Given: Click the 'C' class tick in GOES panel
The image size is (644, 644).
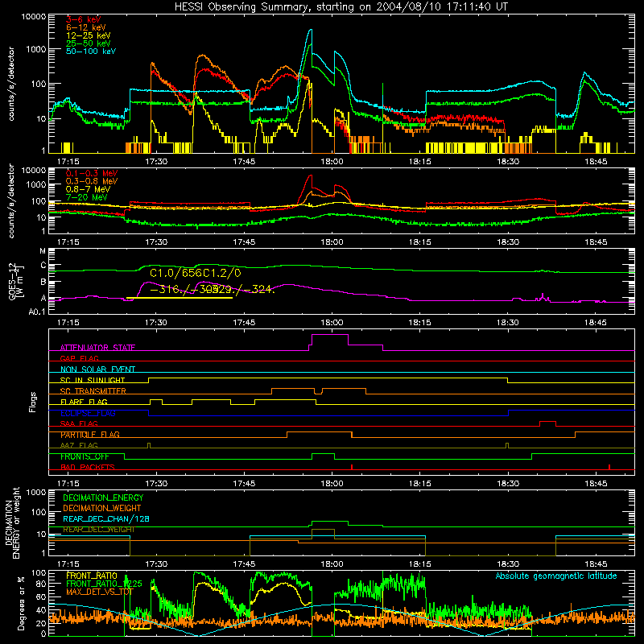Looking at the screenshot, I should click(x=43, y=266).
